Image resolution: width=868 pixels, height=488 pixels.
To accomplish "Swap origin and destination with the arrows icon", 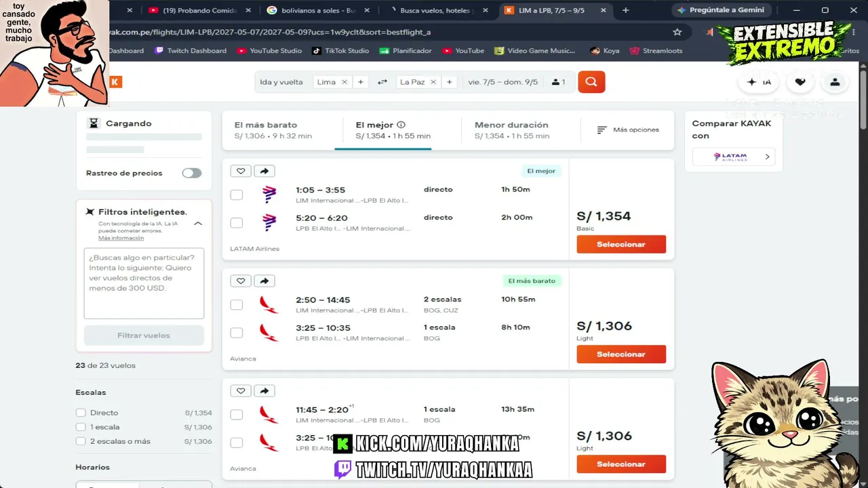I will click(x=382, y=82).
